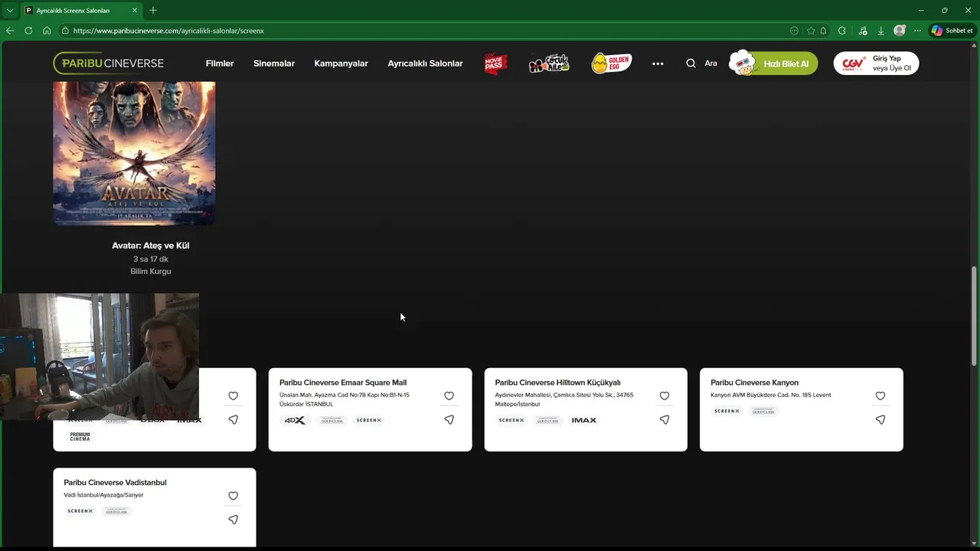Open the Sinemalar menu
980x551 pixels.
(274, 64)
